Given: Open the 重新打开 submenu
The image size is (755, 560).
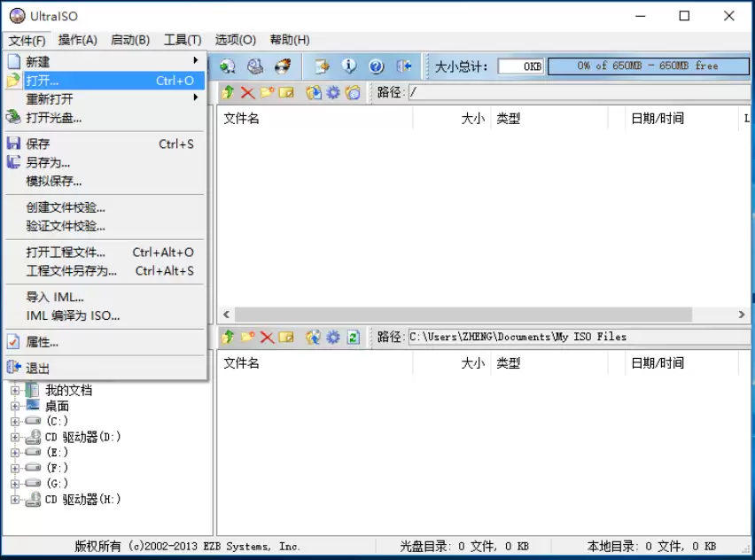Looking at the screenshot, I should tap(105, 98).
